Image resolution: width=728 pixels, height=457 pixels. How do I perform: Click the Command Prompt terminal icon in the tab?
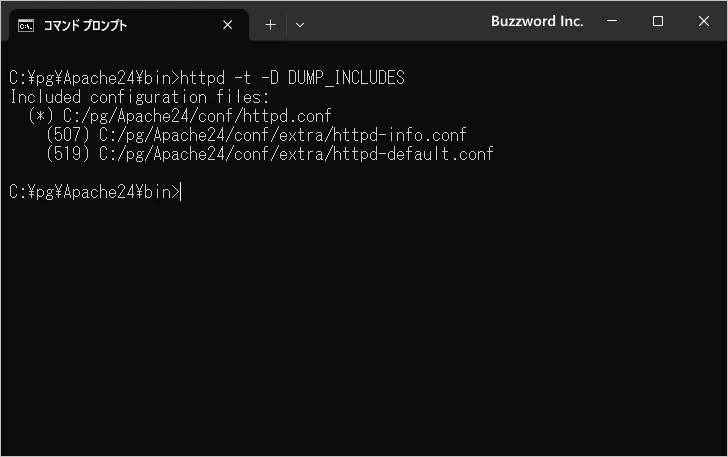[27, 25]
